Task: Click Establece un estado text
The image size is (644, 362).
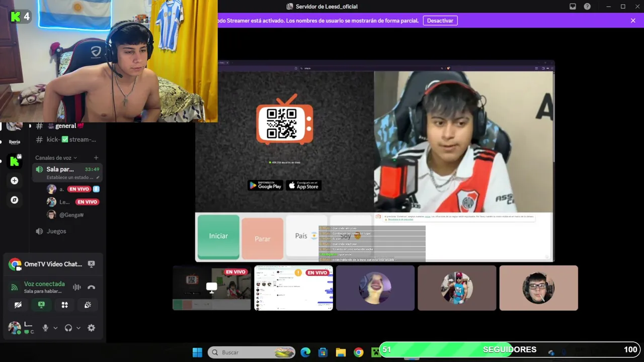Action: pyautogui.click(x=69, y=177)
